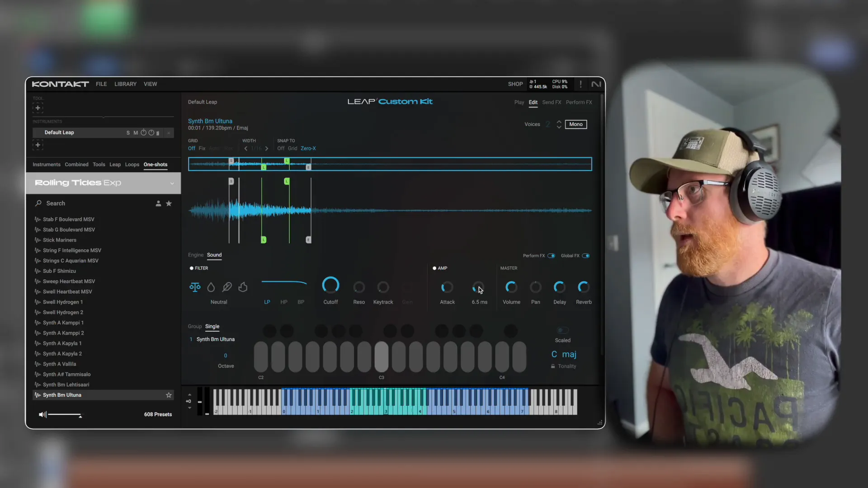Add a new tool slot with plus button
This screenshot has height=488, width=868.
click(38, 108)
